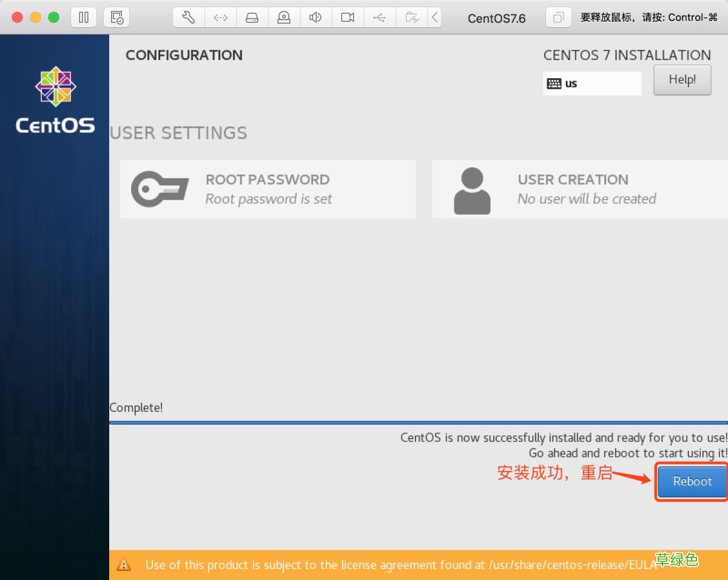This screenshot has height=580, width=728.
Task: Click the video camera icon
Action: coord(347,17)
